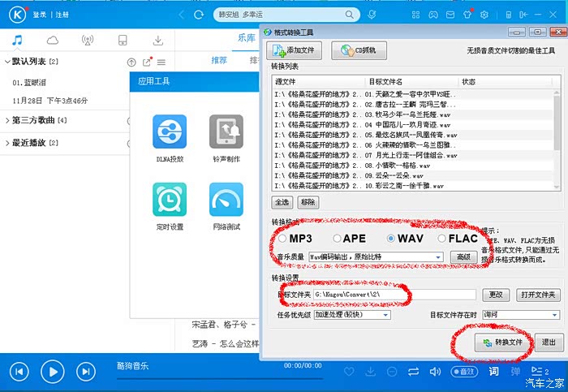This screenshot has width=568, height=392.
Task: Select row 03.牧马少年--乌兰托娅.wav
Action: point(413,115)
